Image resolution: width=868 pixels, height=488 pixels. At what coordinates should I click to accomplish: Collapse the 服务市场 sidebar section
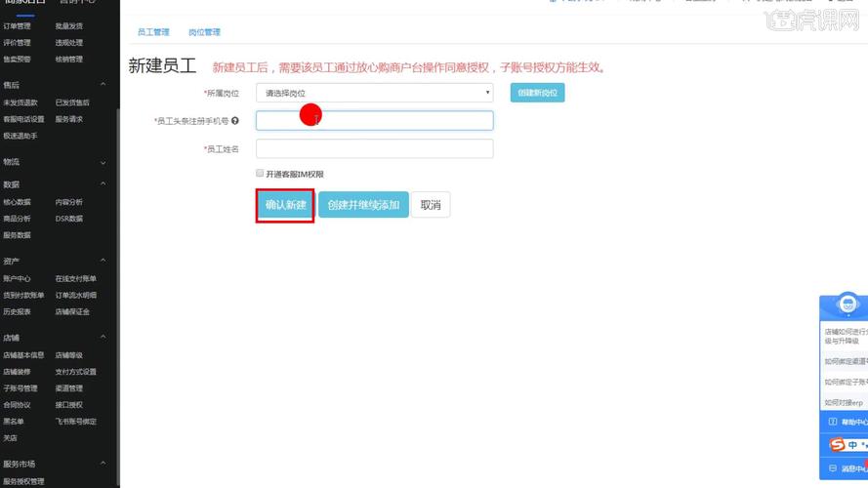pyautogui.click(x=103, y=464)
